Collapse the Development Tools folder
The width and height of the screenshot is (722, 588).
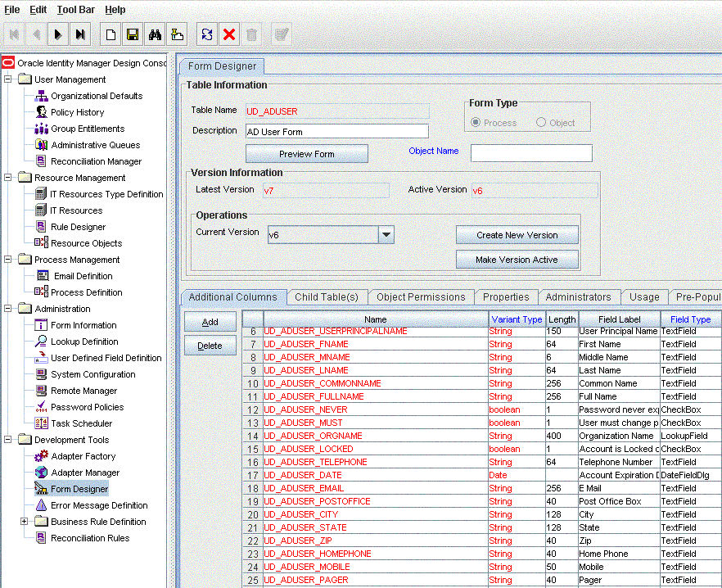pyautogui.click(x=8, y=440)
